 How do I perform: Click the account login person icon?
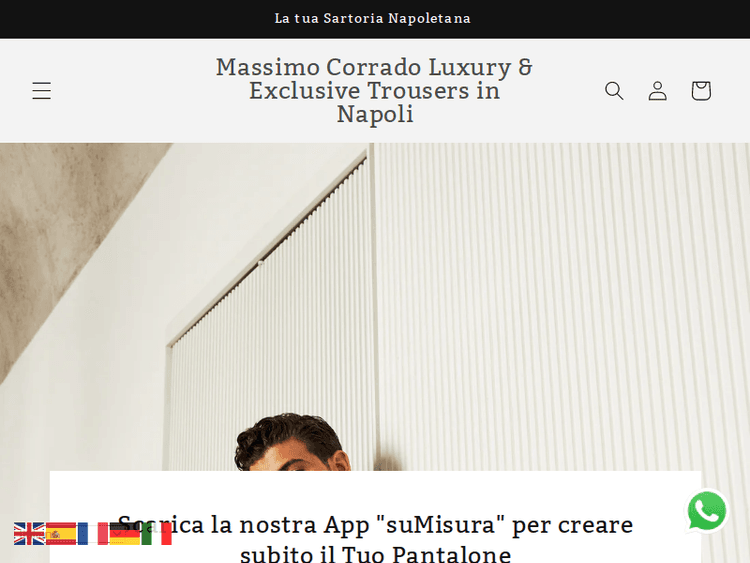click(658, 90)
